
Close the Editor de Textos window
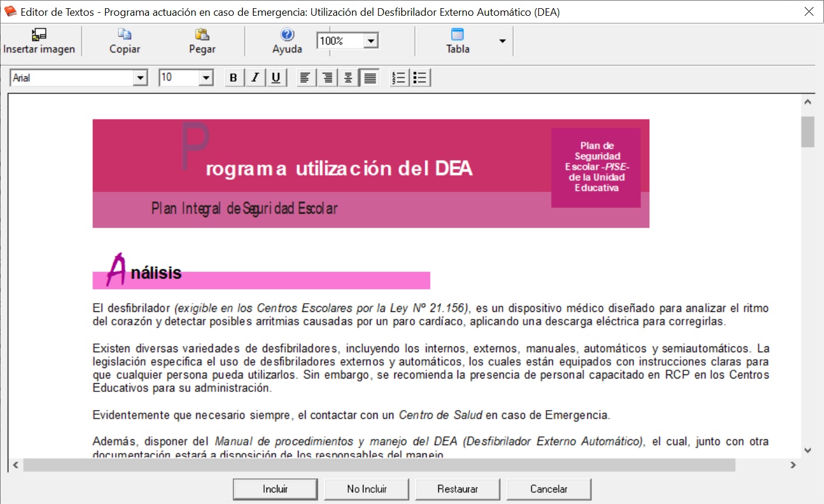click(x=809, y=12)
